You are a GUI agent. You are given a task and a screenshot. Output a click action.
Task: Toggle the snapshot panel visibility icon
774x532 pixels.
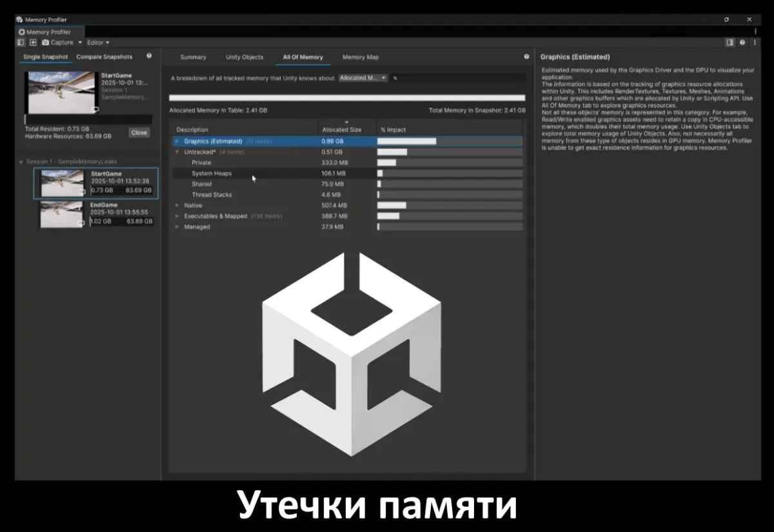[x=21, y=43]
